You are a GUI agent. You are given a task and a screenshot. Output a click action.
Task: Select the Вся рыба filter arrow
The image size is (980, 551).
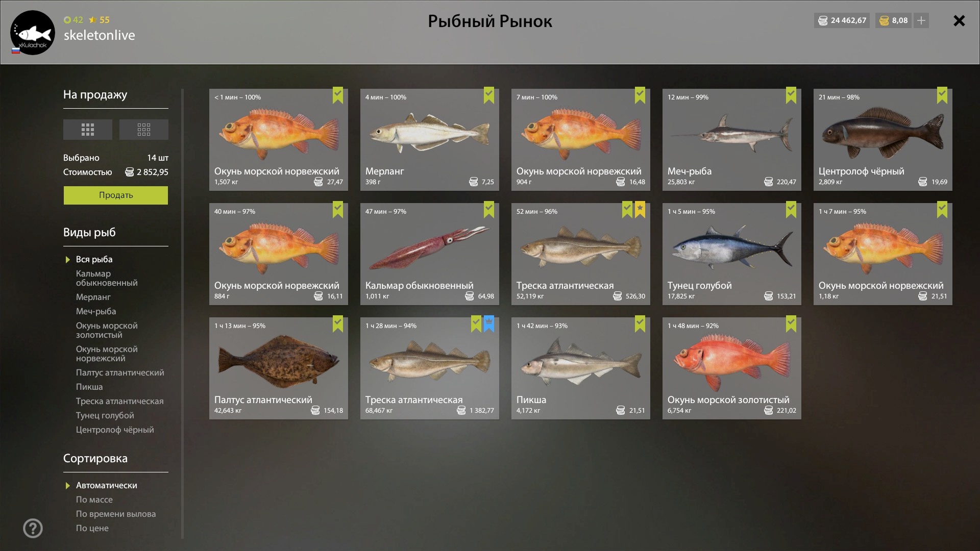(x=68, y=260)
